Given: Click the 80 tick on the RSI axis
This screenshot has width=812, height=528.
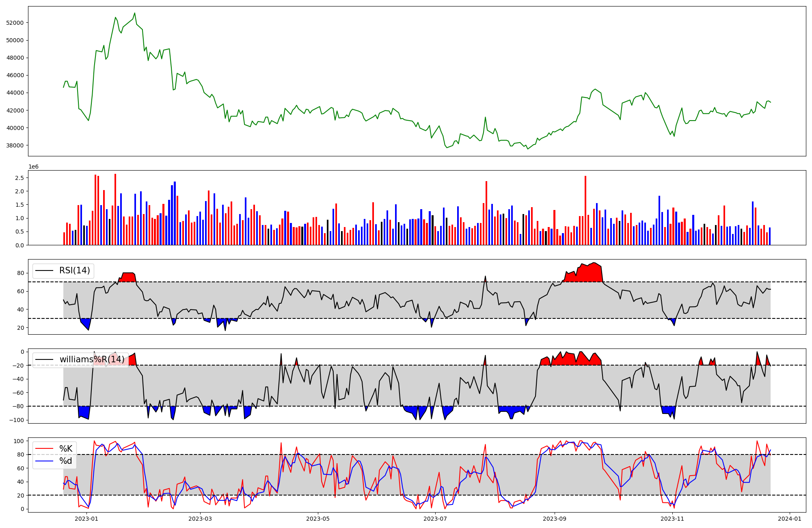Looking at the screenshot, I should point(20,273).
